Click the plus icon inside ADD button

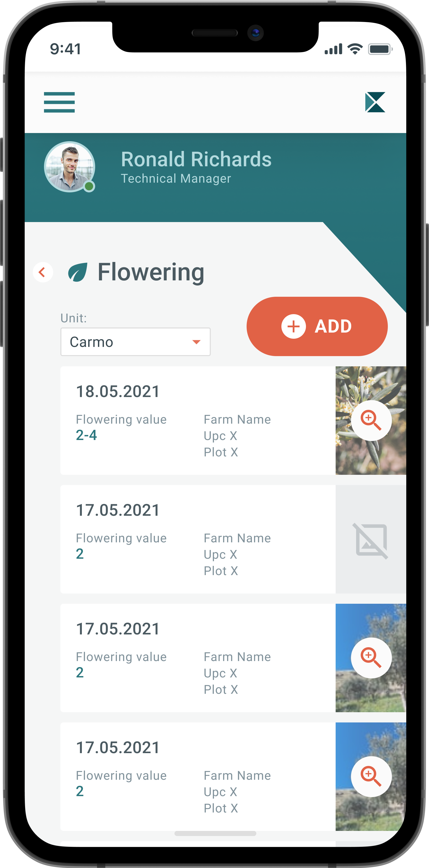pos(293,326)
